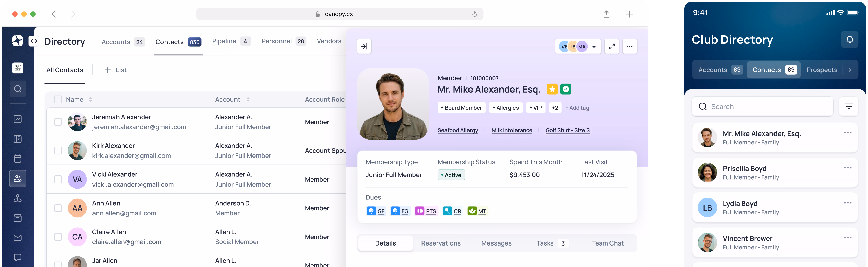Open the Reservations tab
This screenshot has height=267, width=868.
[x=440, y=243]
